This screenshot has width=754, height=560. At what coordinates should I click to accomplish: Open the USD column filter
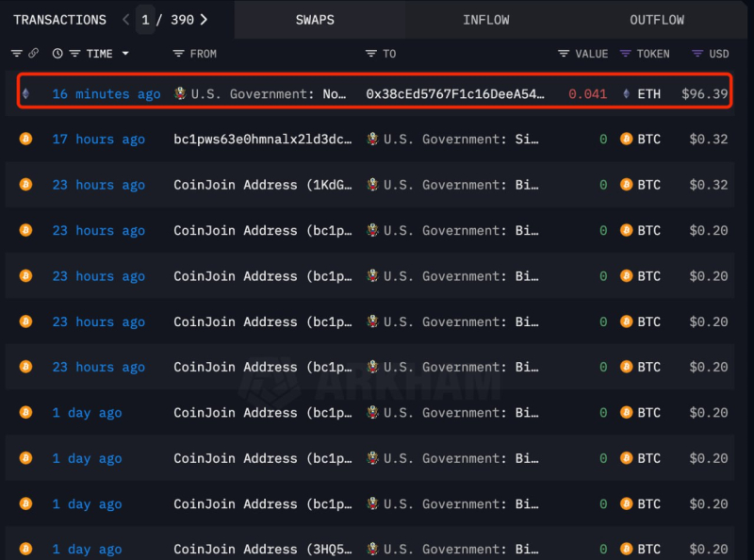(x=697, y=54)
